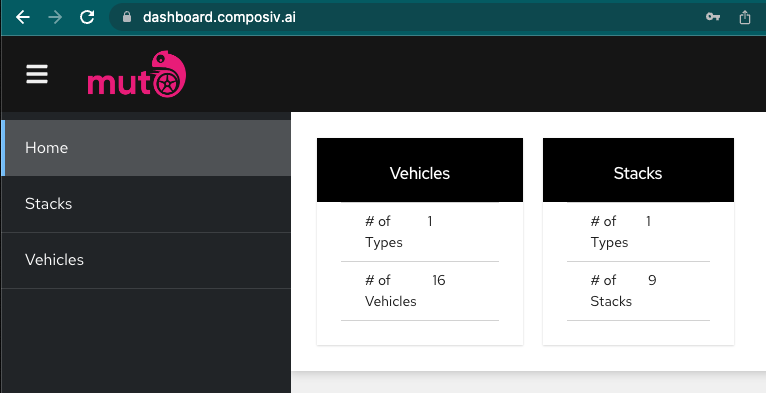Toggle the hamburger sidebar menu

pyautogui.click(x=37, y=74)
